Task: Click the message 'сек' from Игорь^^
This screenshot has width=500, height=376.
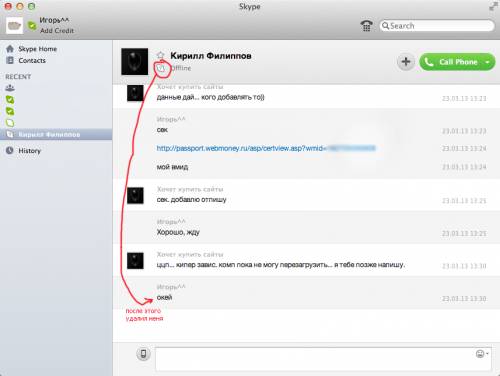Action: click(x=162, y=130)
